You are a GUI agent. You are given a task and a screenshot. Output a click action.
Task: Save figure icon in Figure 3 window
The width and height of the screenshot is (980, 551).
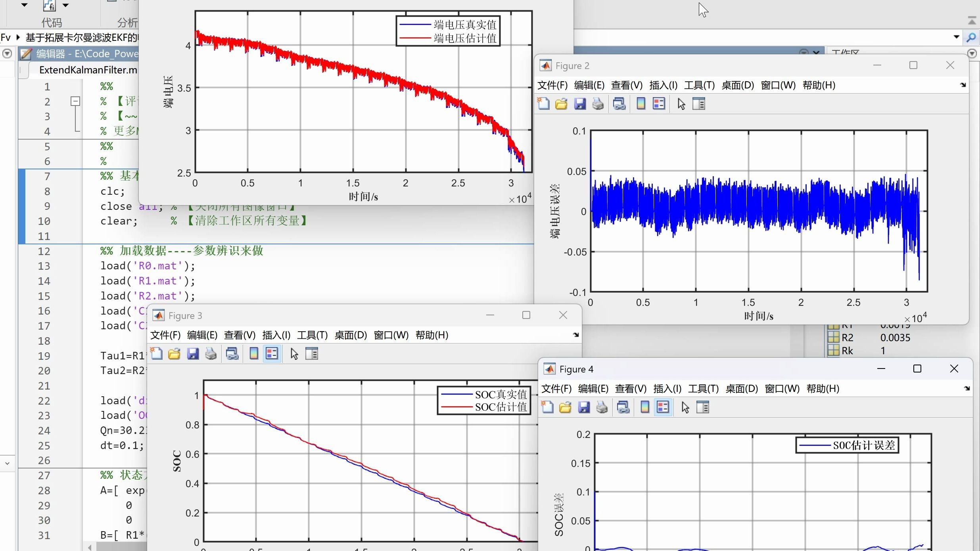point(193,353)
